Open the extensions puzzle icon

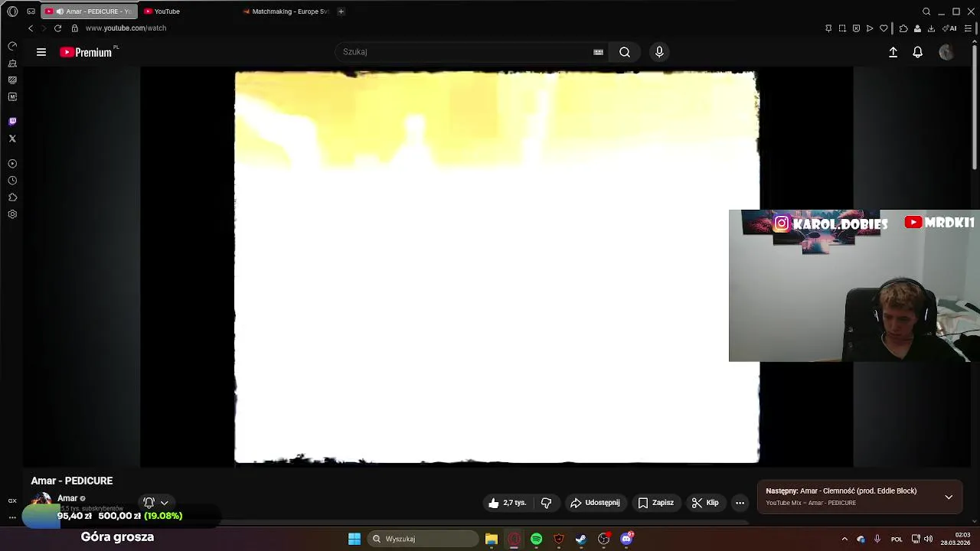(903, 28)
